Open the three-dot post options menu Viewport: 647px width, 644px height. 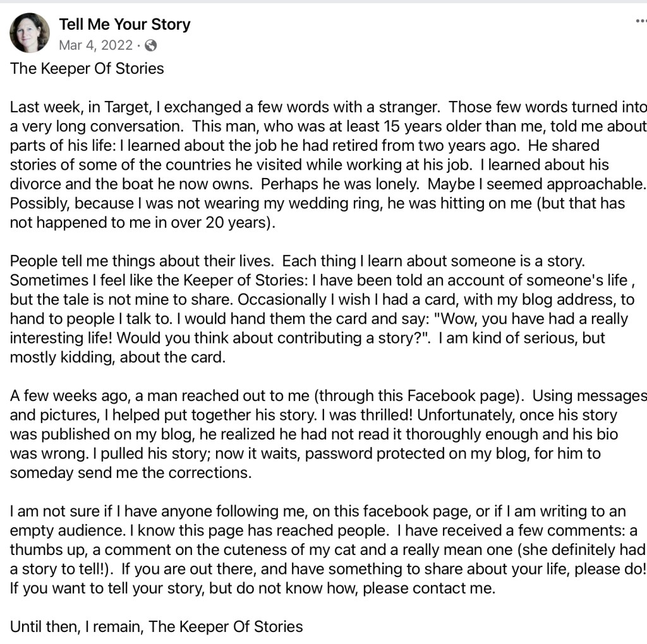point(641,21)
